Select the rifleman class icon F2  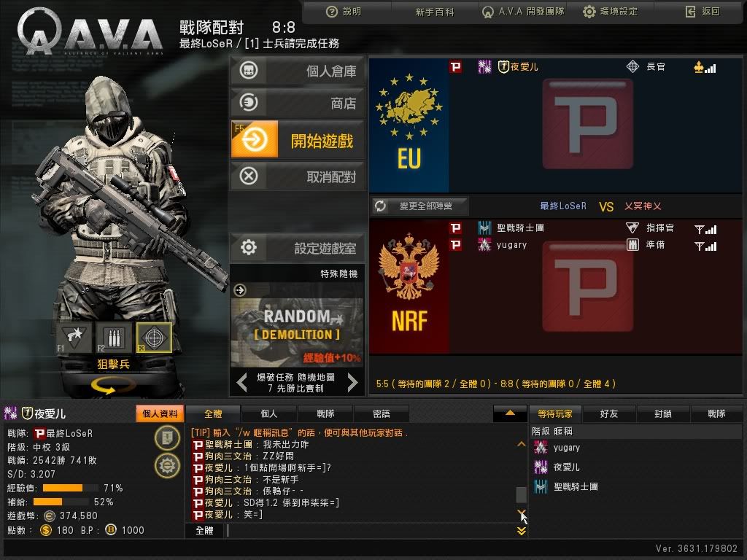pyautogui.click(x=114, y=338)
